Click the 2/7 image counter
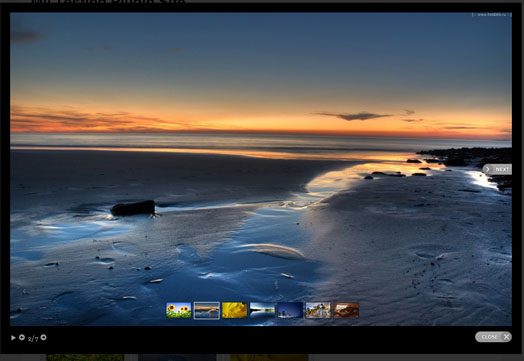The height and width of the screenshot is (361, 524). (33, 339)
